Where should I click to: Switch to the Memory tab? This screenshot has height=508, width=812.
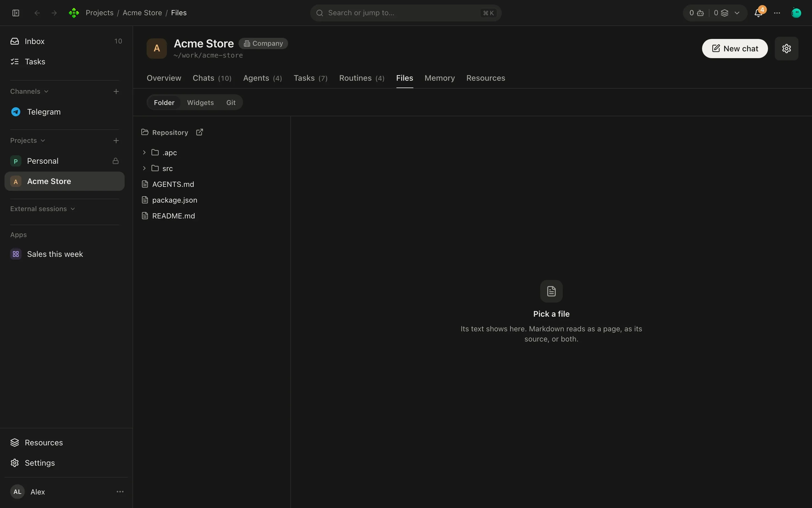(x=440, y=78)
